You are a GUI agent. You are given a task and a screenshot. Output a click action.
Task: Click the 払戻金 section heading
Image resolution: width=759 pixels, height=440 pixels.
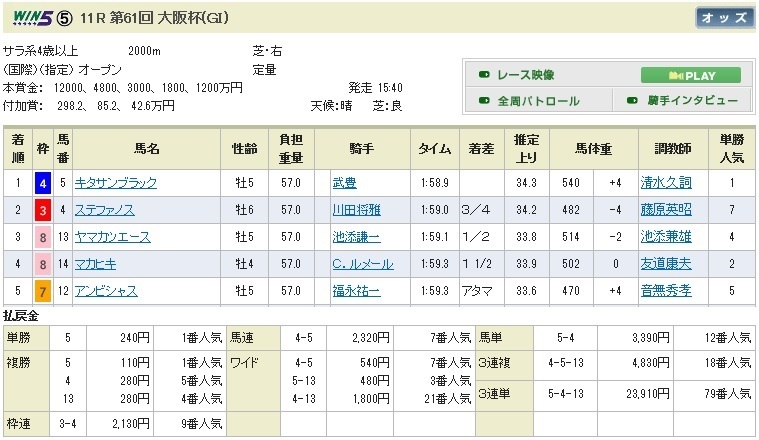[x=21, y=316]
